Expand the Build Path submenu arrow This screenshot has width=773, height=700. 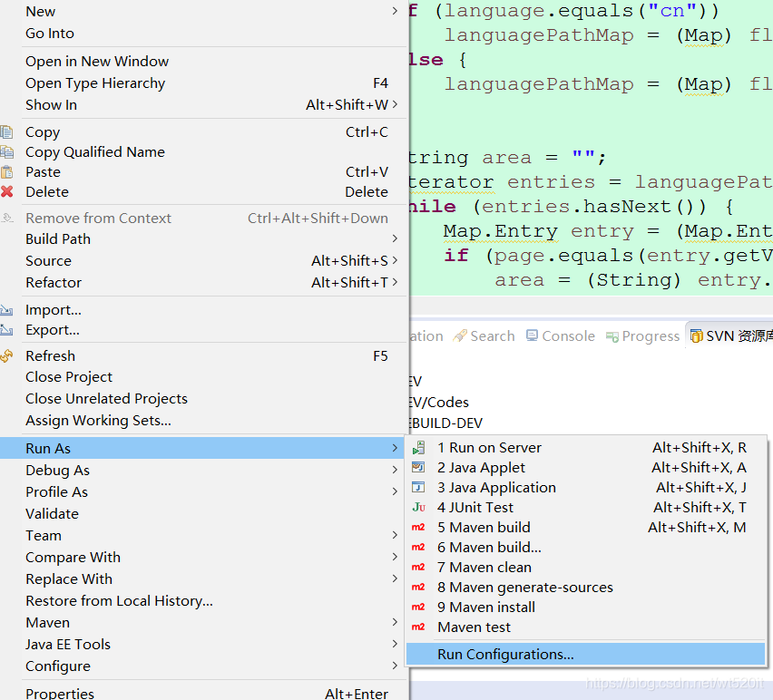coord(395,238)
